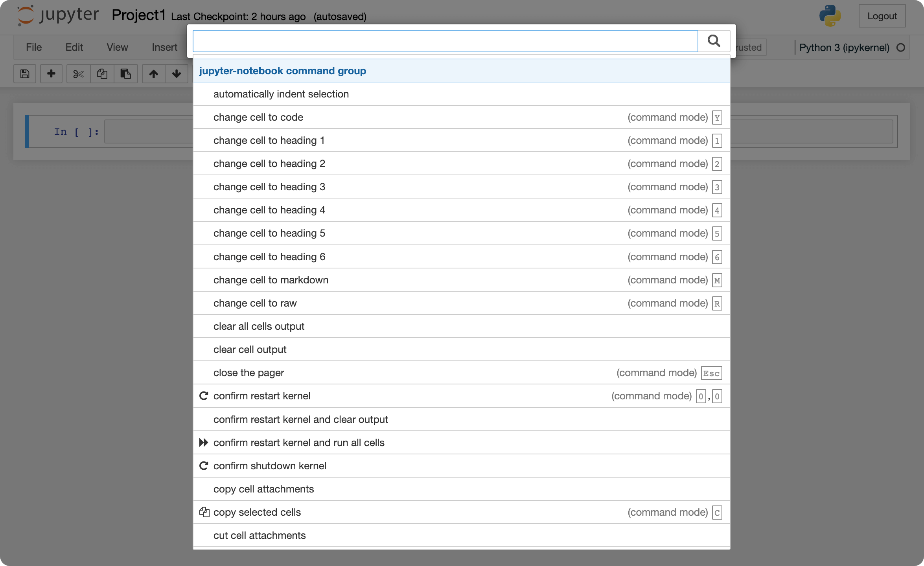Open the Edit menu

[74, 47]
